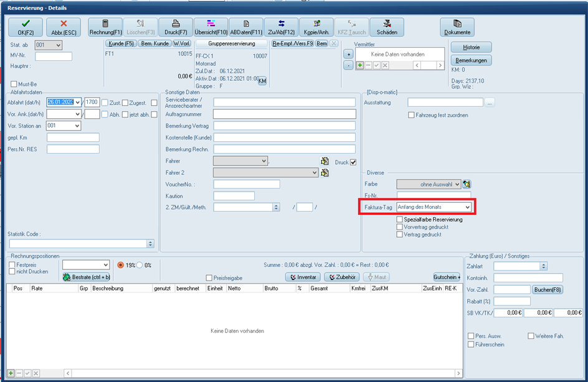Click the Druck (F7) printer button
Screen dimensions: 588x382
176,27
